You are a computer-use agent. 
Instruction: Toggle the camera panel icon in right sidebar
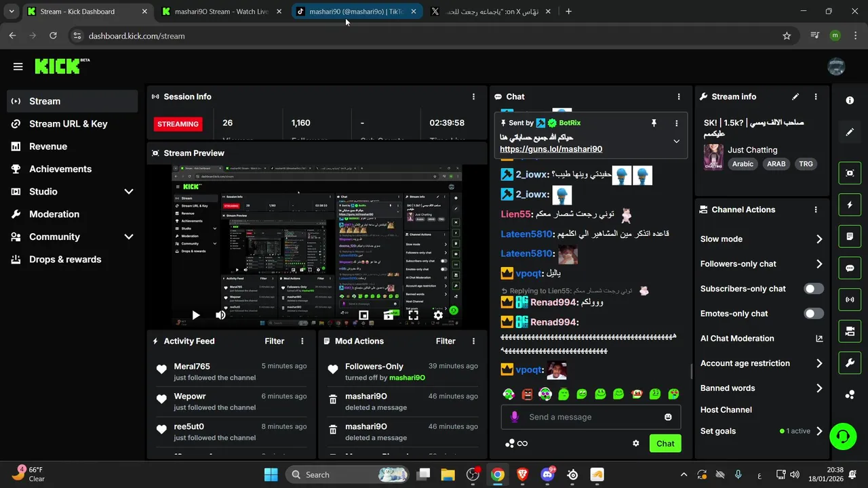850,331
